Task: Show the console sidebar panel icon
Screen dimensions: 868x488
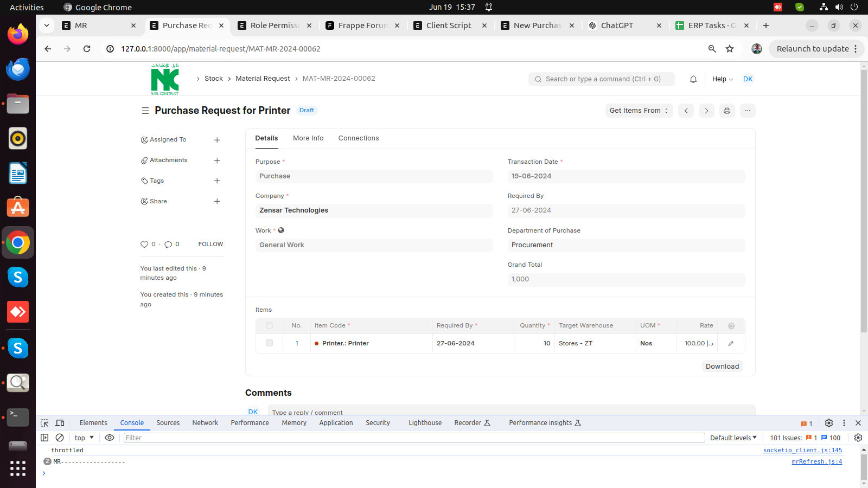Action: pyautogui.click(x=45, y=438)
